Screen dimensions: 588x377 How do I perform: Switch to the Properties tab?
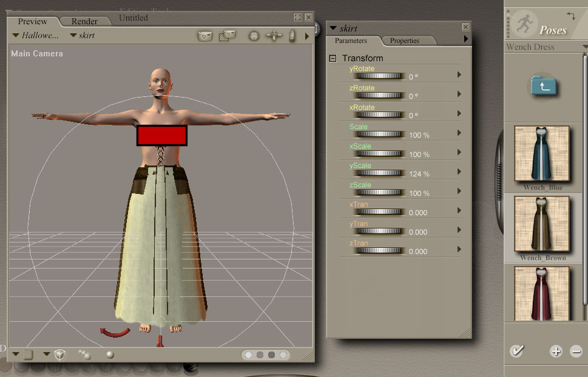point(405,41)
